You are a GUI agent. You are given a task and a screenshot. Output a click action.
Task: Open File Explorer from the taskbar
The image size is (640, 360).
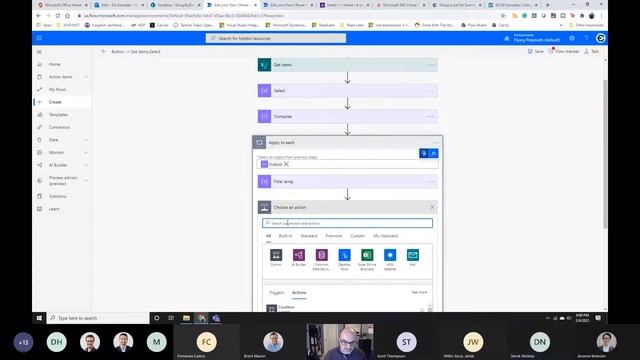click(186, 318)
